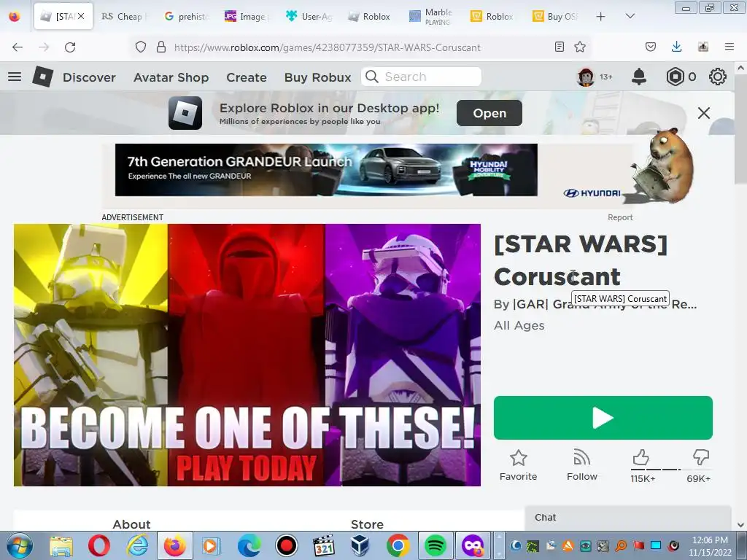Open the avatar profile picture
This screenshot has height=560, width=747.
tap(586, 77)
